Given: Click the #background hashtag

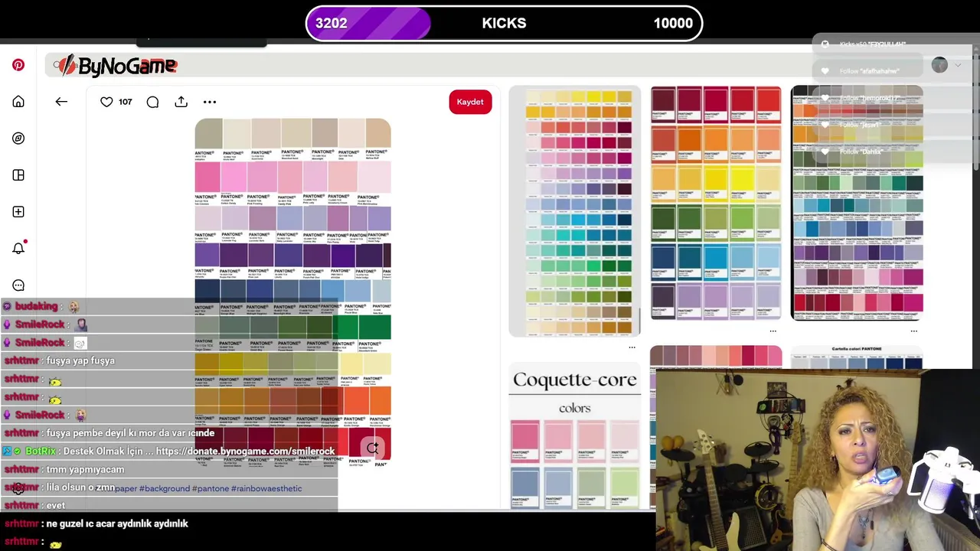Looking at the screenshot, I should click(x=164, y=488).
